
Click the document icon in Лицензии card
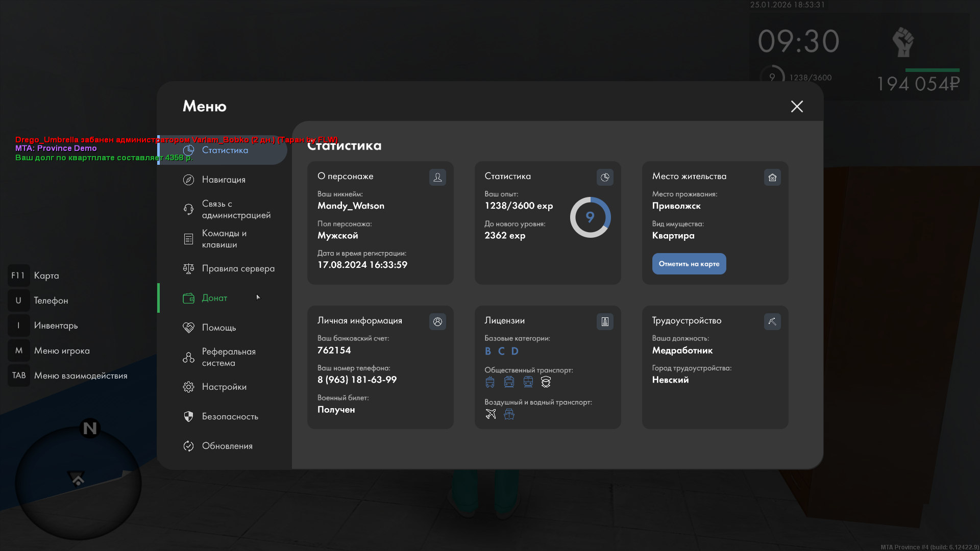pos(605,321)
